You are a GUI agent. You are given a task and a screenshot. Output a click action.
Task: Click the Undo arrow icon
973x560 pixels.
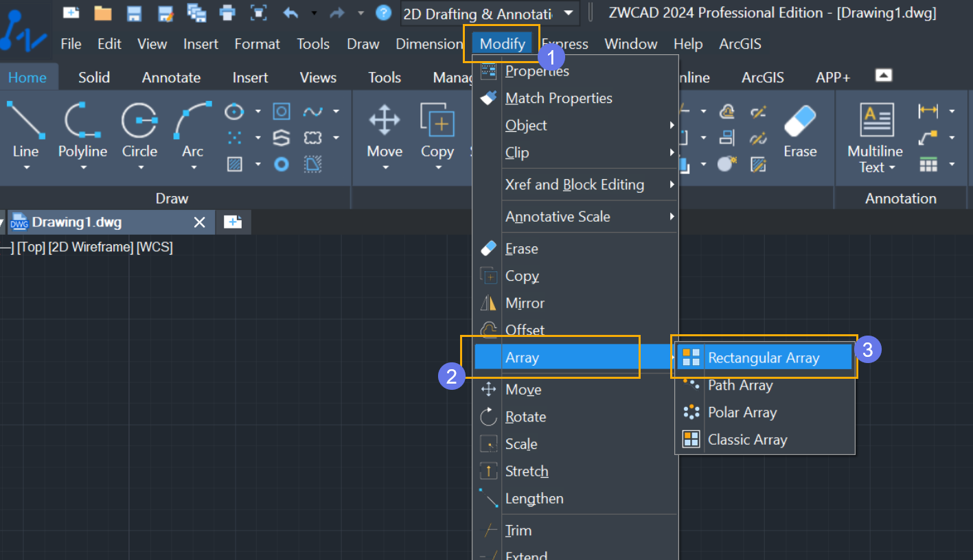coord(291,12)
